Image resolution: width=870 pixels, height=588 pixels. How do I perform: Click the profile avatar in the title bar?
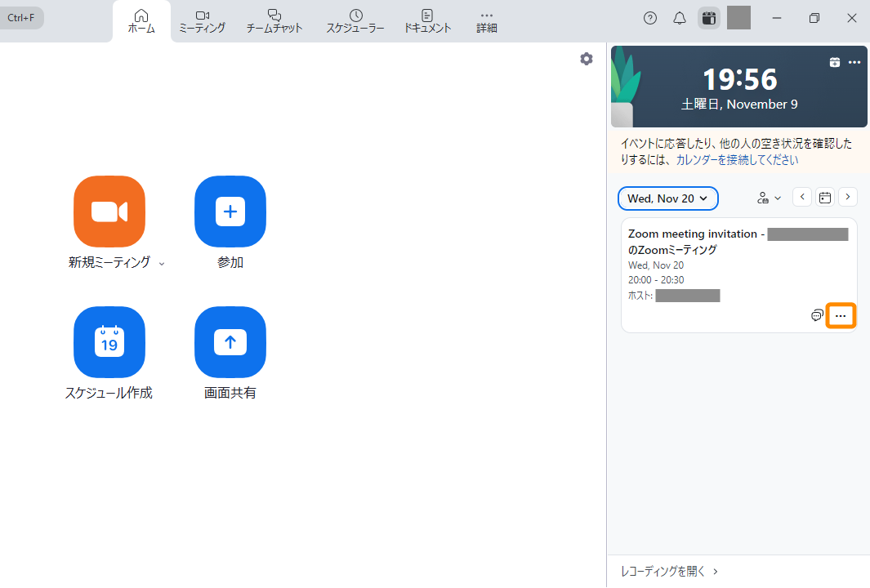[x=738, y=18]
